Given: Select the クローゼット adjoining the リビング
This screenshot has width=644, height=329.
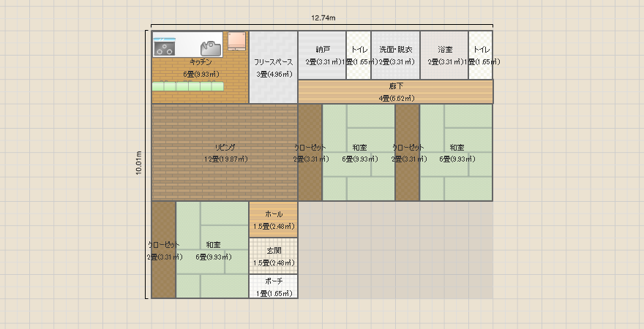Looking at the screenshot, I should [x=310, y=152].
